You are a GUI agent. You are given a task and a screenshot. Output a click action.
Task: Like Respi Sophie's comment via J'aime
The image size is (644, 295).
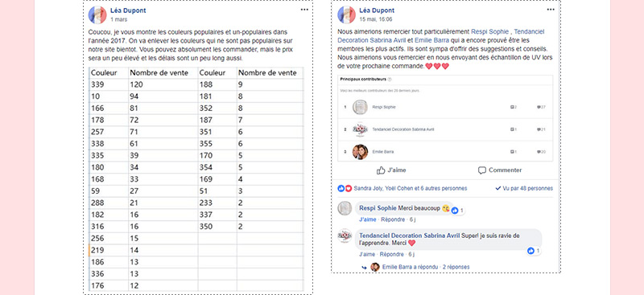click(x=368, y=219)
